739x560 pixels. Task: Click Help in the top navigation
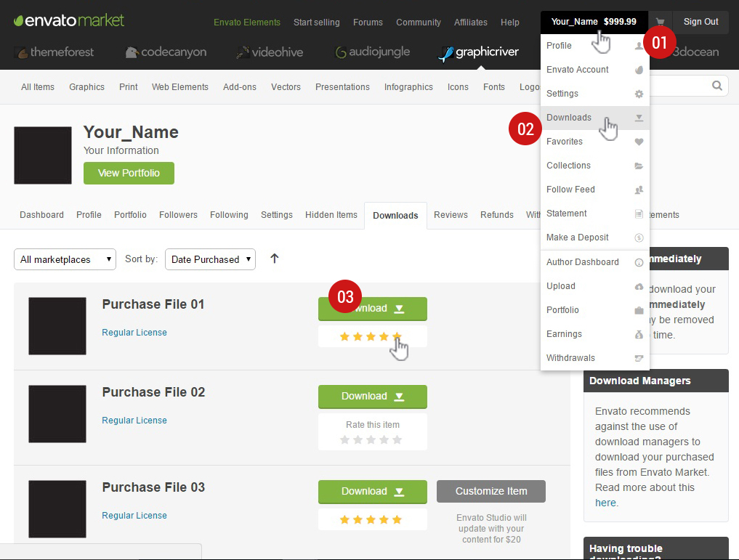(x=509, y=22)
